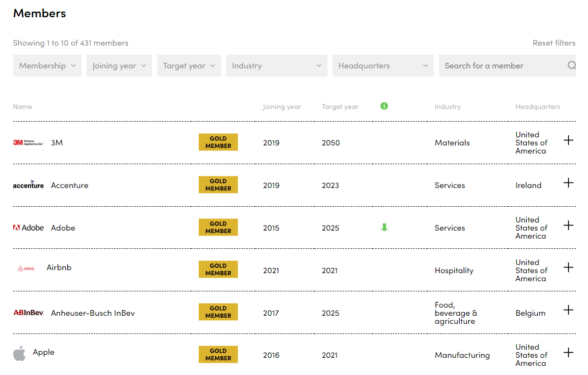The height and width of the screenshot is (375, 588).
Task: Click the Belgium headquarters cell
Action: coord(530,313)
